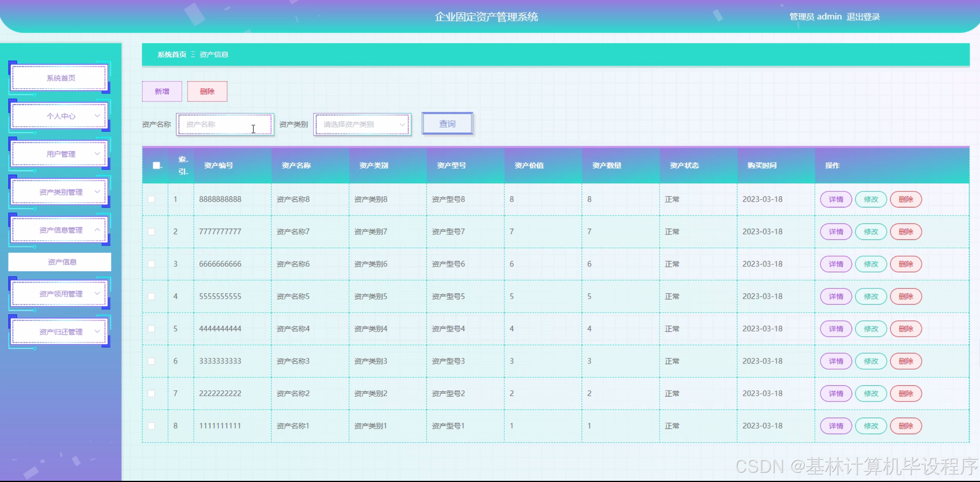Select checkbox for row with 2222222222

[x=151, y=393]
